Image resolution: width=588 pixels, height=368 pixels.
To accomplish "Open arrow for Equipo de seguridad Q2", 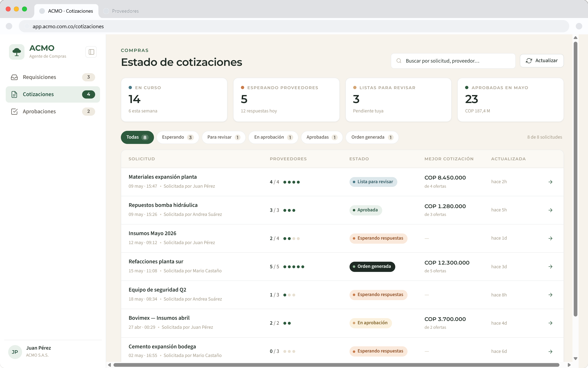I will pyautogui.click(x=551, y=295).
